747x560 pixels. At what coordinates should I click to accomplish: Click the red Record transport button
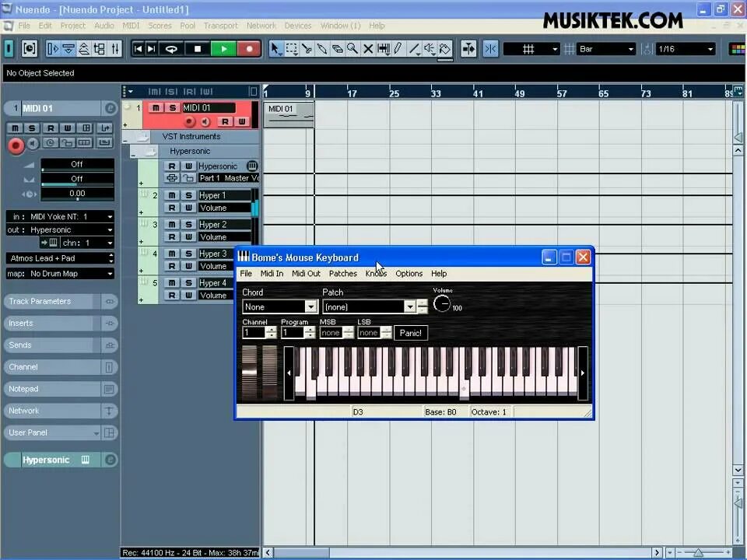[x=249, y=48]
